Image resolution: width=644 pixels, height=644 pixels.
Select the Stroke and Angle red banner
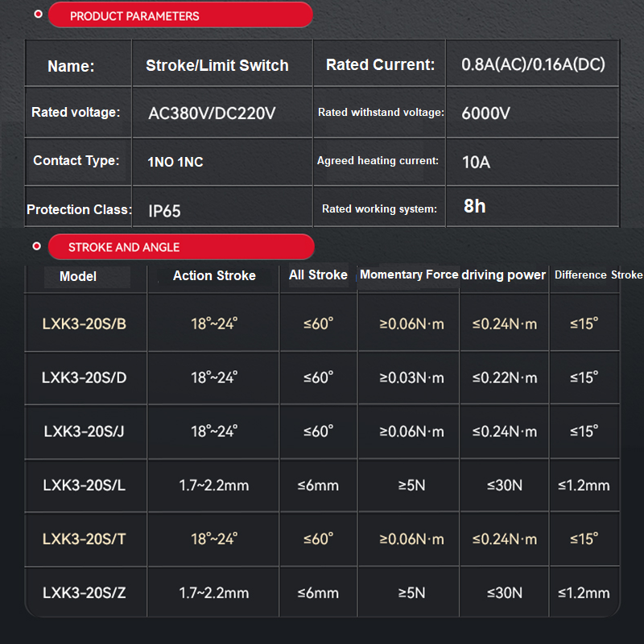(x=180, y=247)
